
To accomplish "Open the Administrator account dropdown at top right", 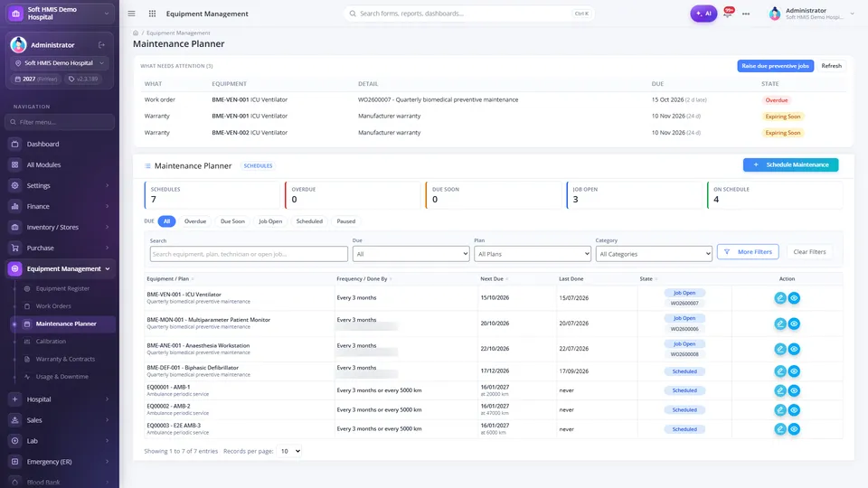I will 811,14.
